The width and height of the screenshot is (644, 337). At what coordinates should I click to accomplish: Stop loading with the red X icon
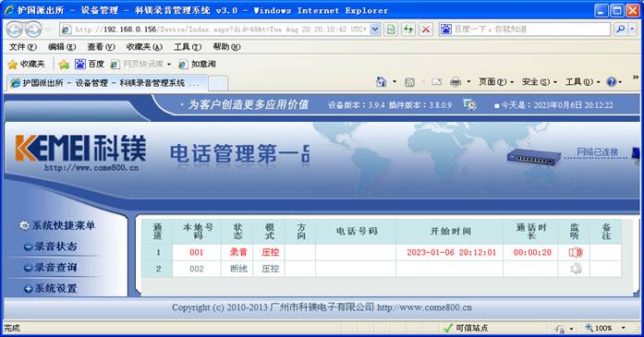click(x=426, y=30)
